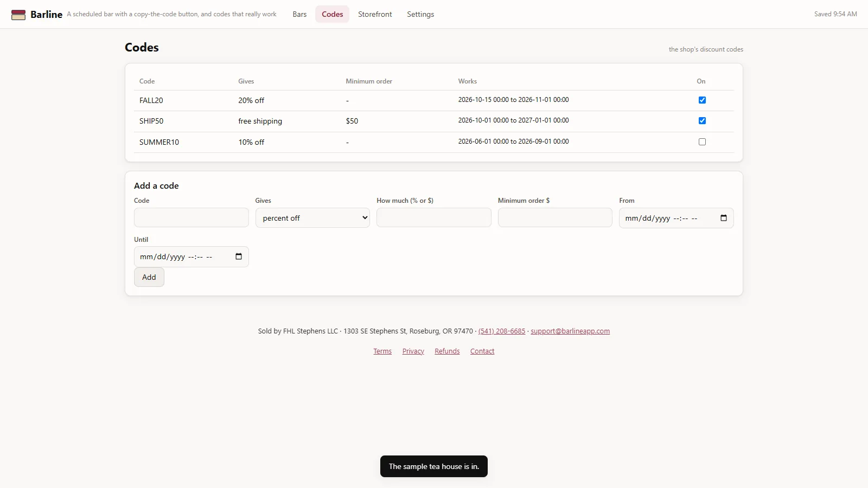Open the Until date picker calendar icon
This screenshot has width=868, height=488.
[239, 256]
